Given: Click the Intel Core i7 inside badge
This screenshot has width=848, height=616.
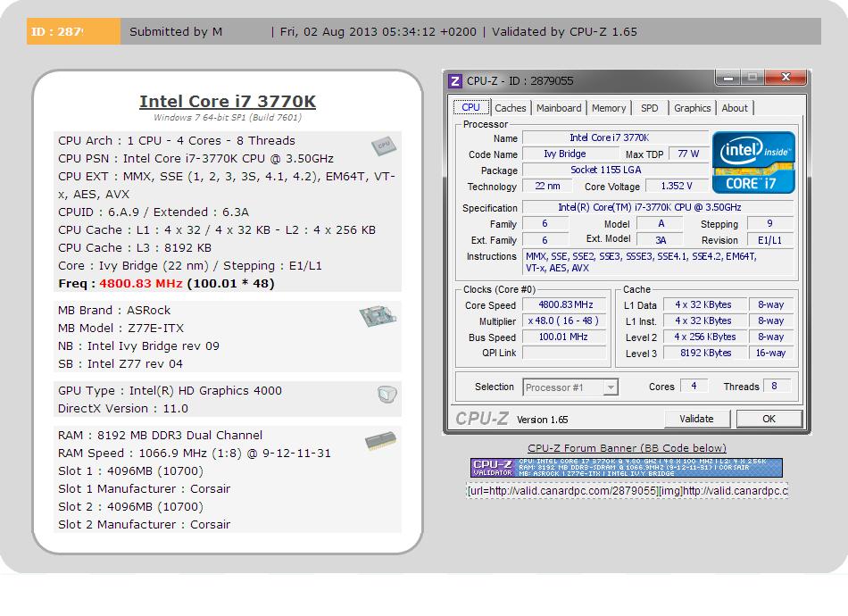Looking at the screenshot, I should click(753, 162).
